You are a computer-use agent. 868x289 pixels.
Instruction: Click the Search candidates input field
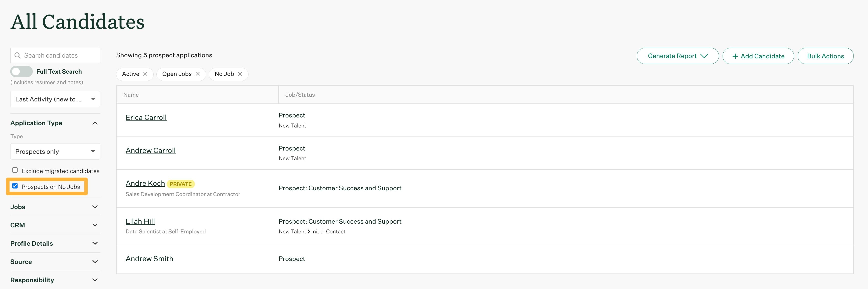[x=57, y=55]
